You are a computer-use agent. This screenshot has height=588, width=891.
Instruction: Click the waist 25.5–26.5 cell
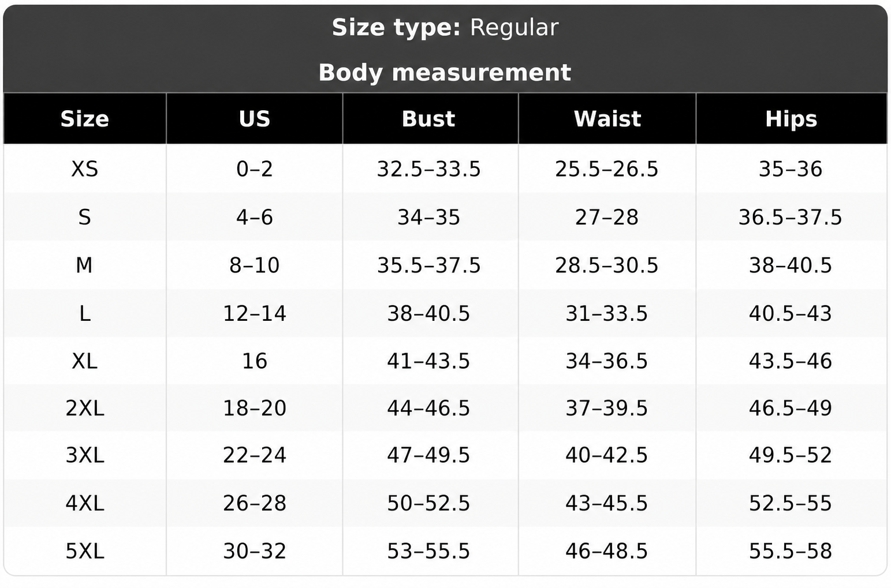pos(607,169)
